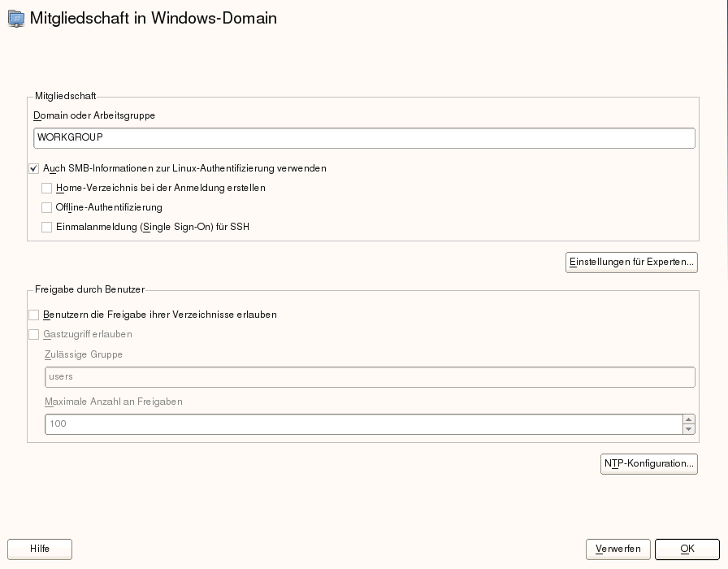This screenshot has height=569, width=728.
Task: Increase the maximum number of shares
Action: 689,419
